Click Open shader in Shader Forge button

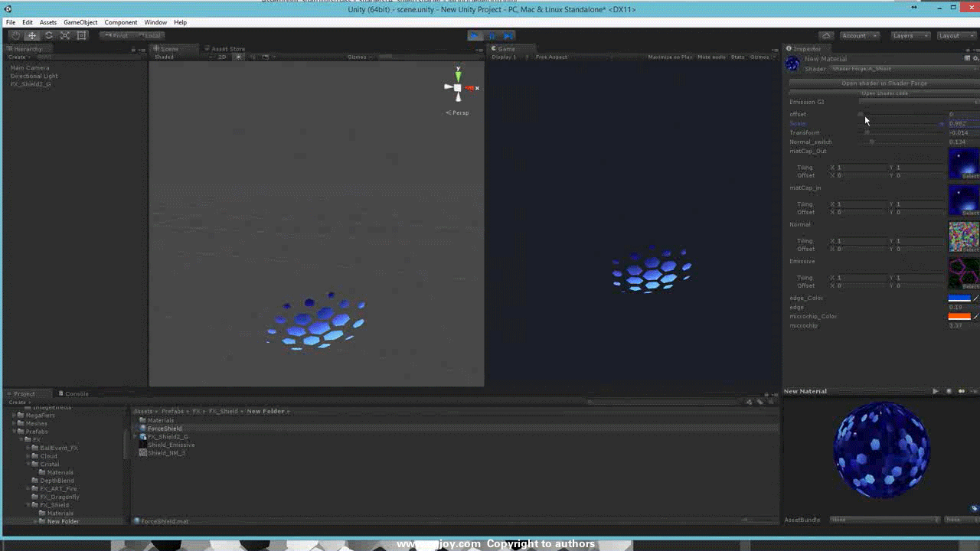click(884, 83)
